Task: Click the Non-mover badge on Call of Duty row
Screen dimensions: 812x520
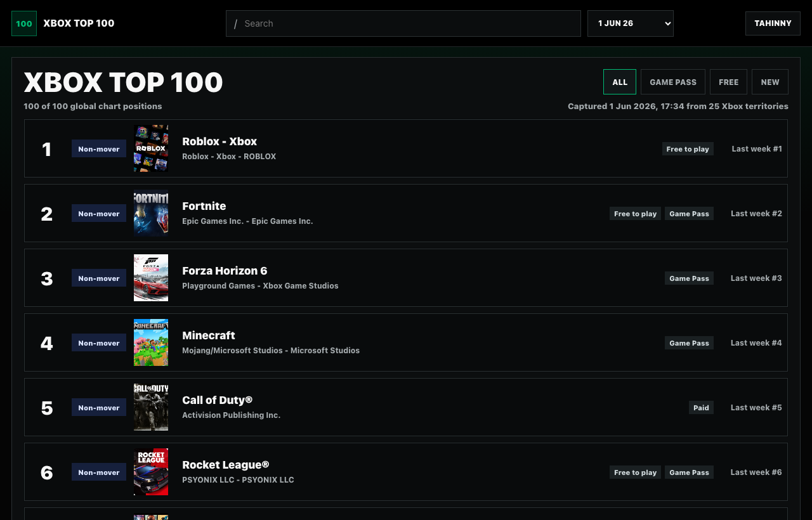Action: point(99,407)
